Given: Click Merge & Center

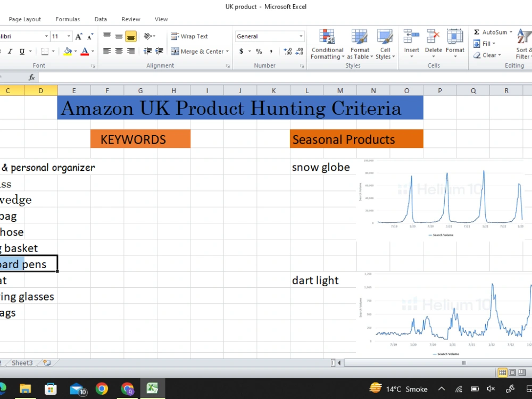Looking at the screenshot, I should click(197, 52).
